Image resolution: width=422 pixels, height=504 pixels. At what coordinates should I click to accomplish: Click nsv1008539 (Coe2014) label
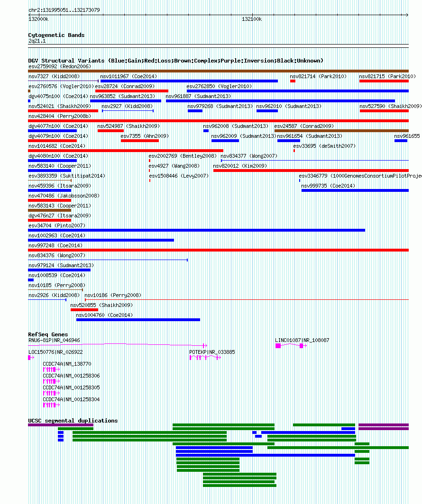(57, 276)
